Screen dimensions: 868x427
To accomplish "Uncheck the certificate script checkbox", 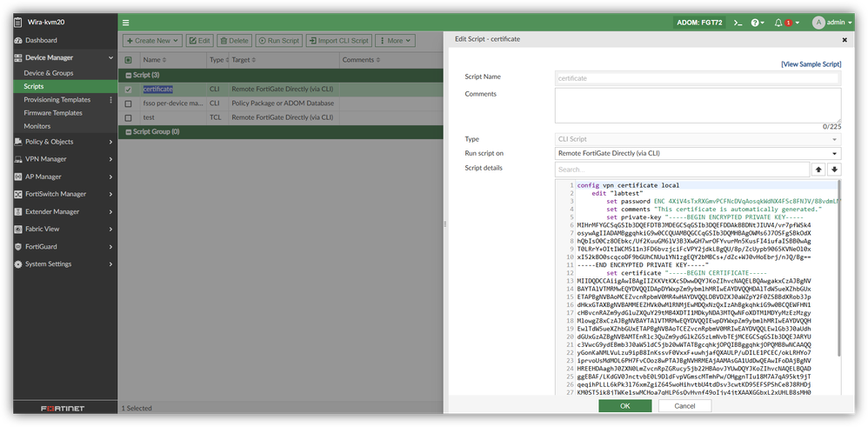I will coord(129,89).
